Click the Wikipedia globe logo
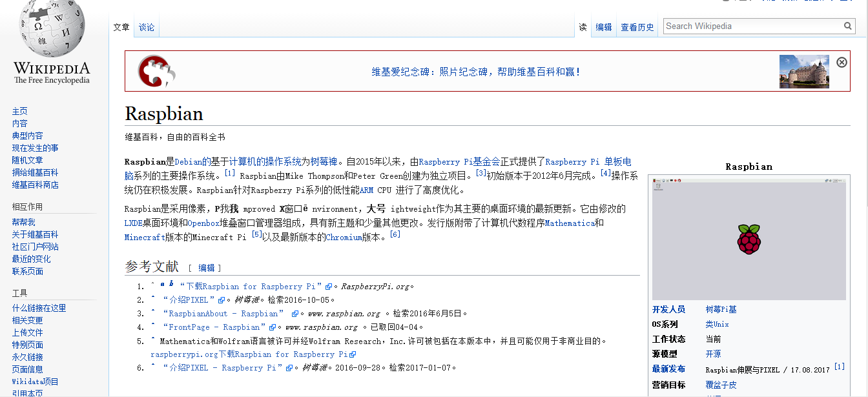The width and height of the screenshot is (868, 397). [x=52, y=29]
